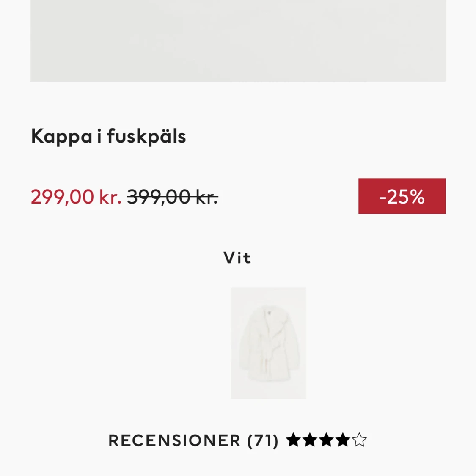
Task: Open the large product image at top
Action: tap(238, 41)
